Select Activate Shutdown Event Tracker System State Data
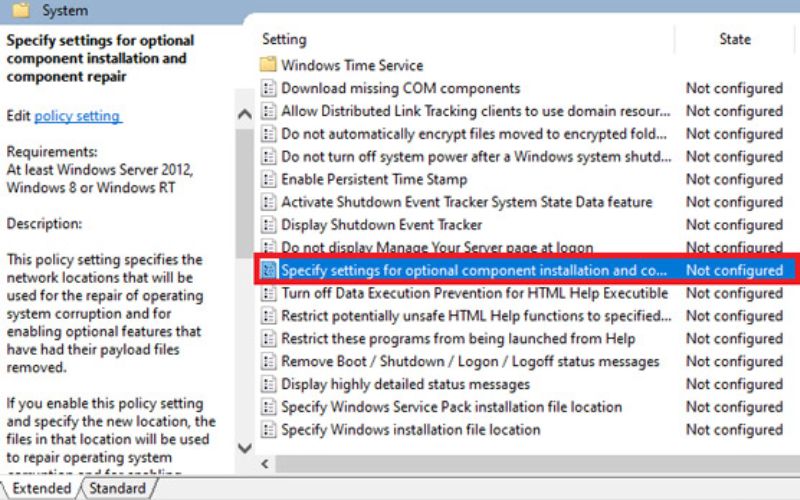The height and width of the screenshot is (500, 800). point(466,202)
